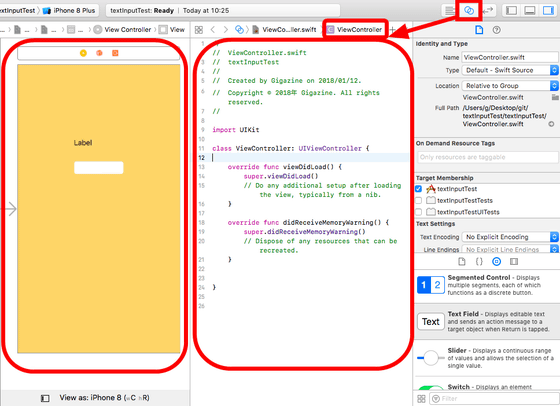Click the iPhone 8 Plus device selector
Image resolution: width=560 pixels, height=406 pixels.
(x=69, y=11)
